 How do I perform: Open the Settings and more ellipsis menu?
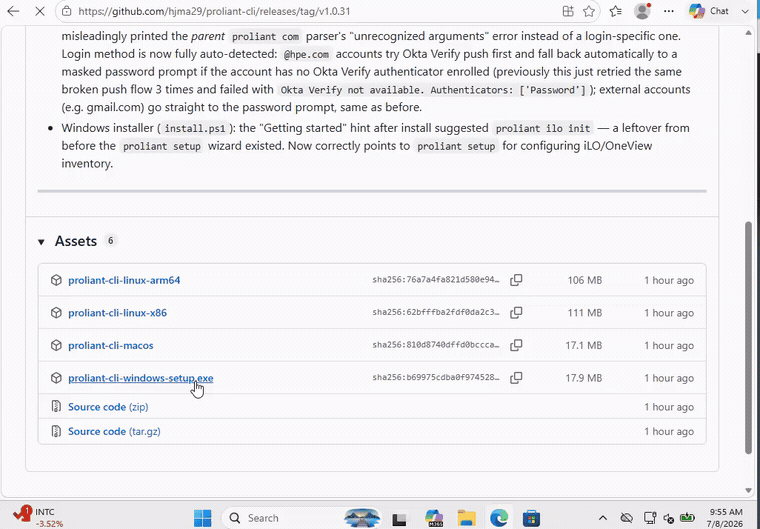tap(669, 11)
